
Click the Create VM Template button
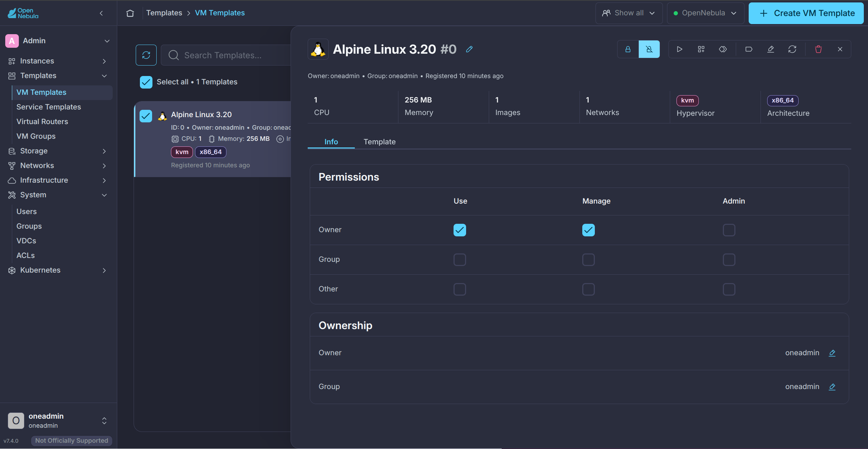click(x=806, y=13)
